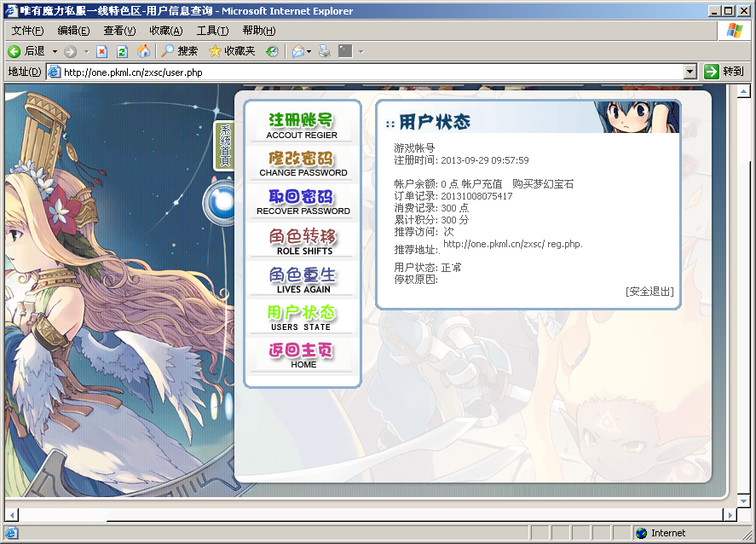The height and width of the screenshot is (544, 756).
Task: Select the 注册帐号 Account Register button
Action: (x=302, y=124)
